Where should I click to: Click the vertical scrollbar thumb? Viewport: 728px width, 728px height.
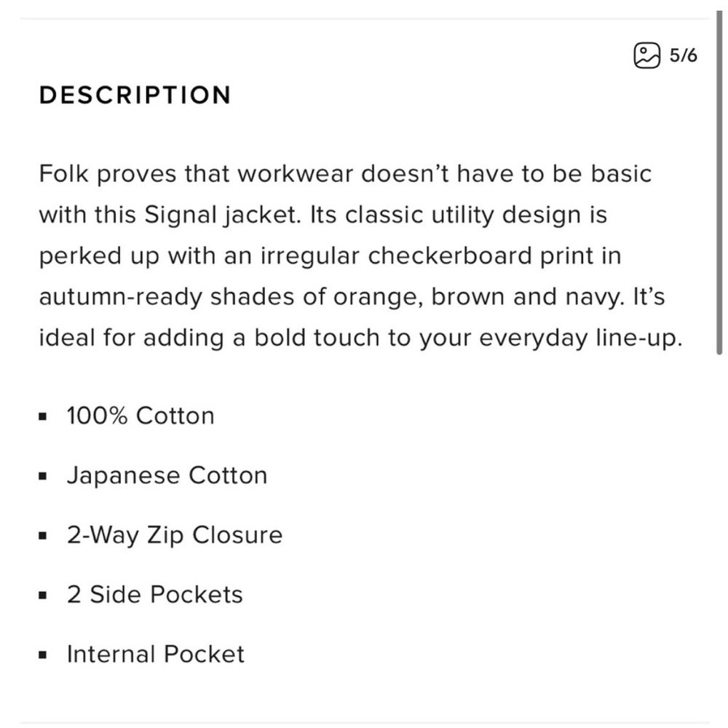click(x=719, y=182)
